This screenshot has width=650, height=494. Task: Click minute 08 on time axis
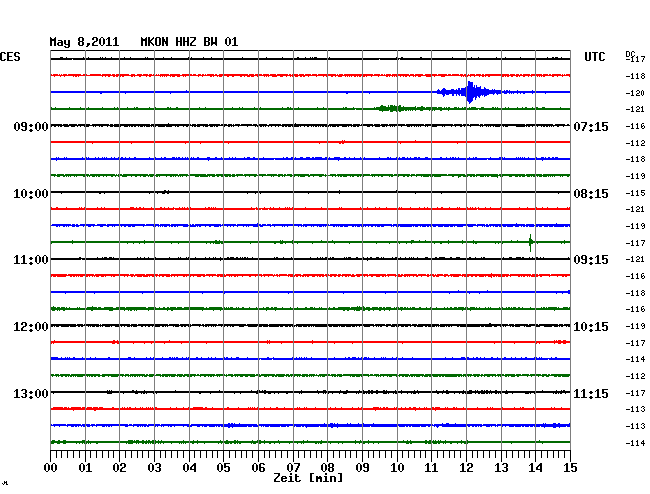pyautogui.click(x=327, y=468)
